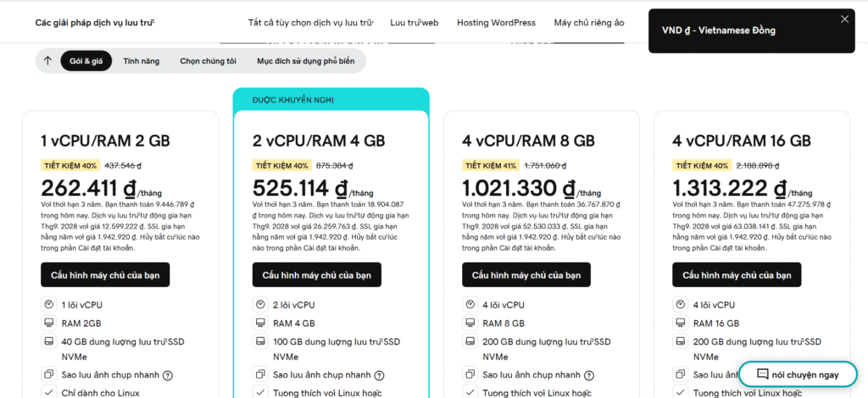Click the chat bubble icon in chat widget

tap(762, 374)
